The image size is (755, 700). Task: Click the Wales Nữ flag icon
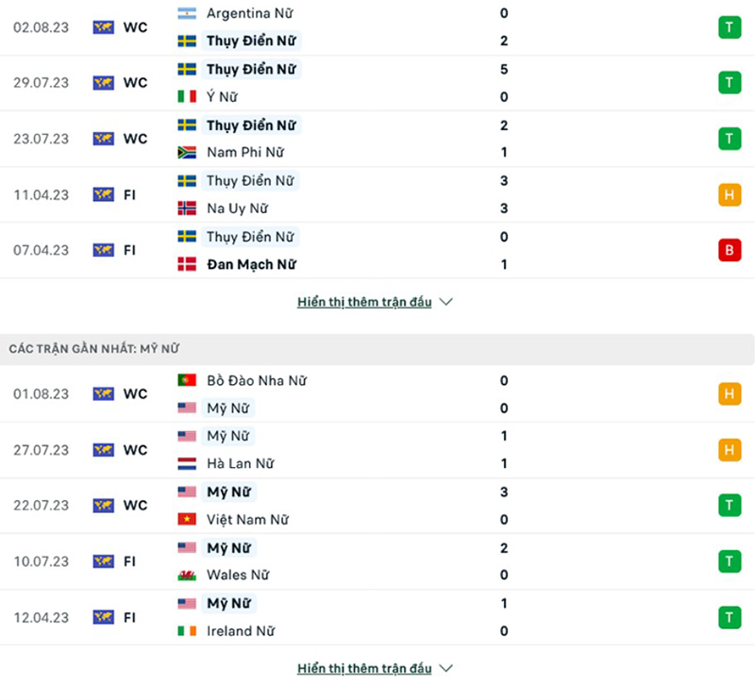[x=187, y=575]
